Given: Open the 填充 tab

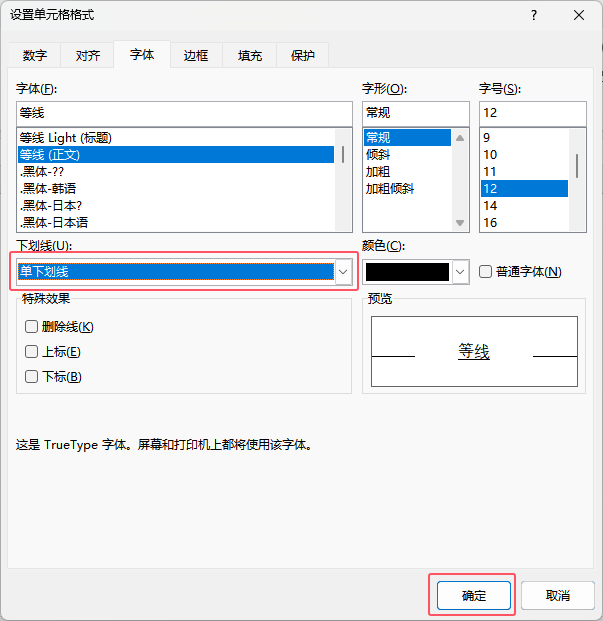Looking at the screenshot, I should point(249,55).
